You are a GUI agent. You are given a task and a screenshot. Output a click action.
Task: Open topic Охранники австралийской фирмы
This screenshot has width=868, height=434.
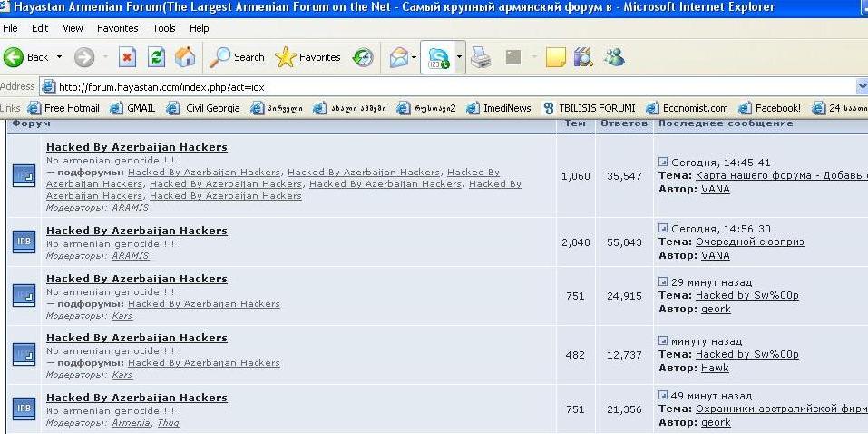point(781,409)
